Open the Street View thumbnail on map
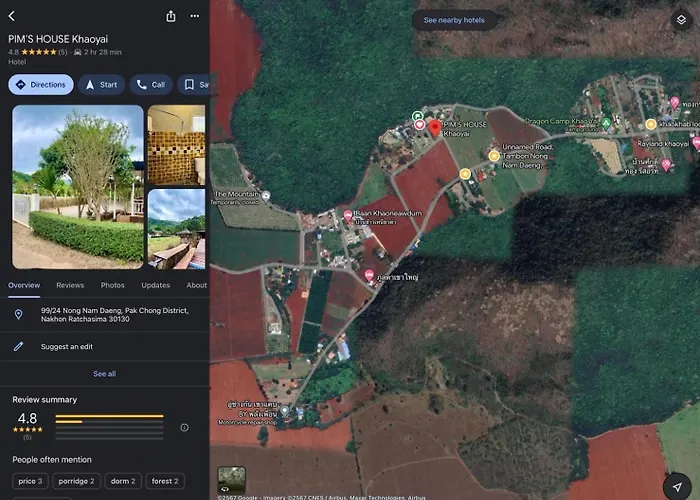Screen dimensions: 700x500 click(232, 480)
